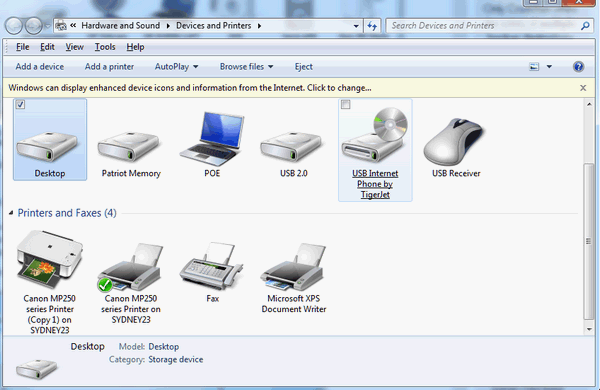Image resolution: width=600 pixels, height=390 pixels.
Task: Open the View menu
Action: tap(74, 47)
